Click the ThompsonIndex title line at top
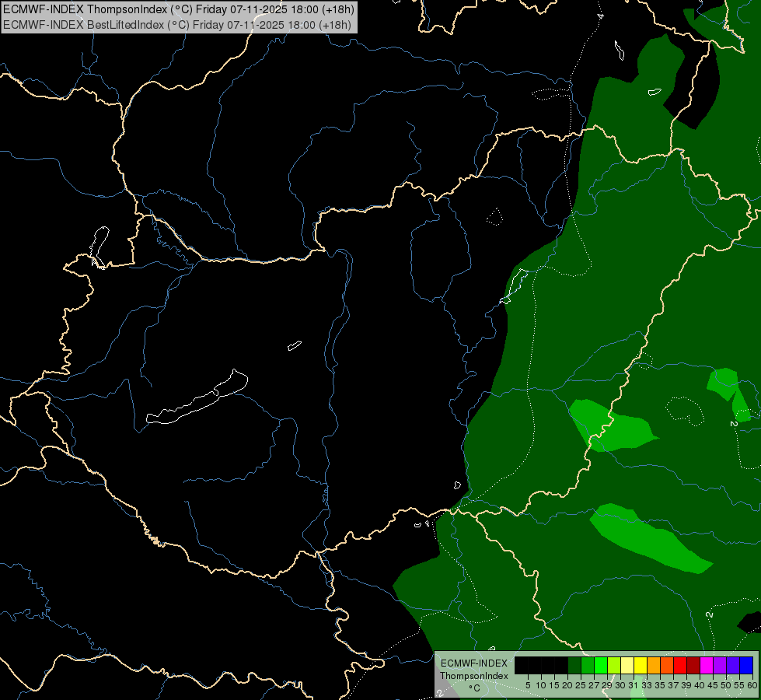This screenshot has height=700, width=761. click(179, 9)
